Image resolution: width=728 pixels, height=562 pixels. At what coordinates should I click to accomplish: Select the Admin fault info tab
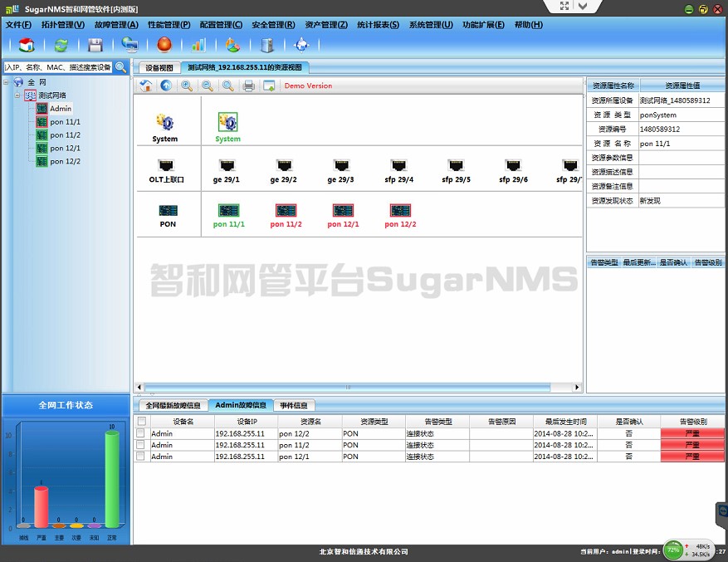241,405
